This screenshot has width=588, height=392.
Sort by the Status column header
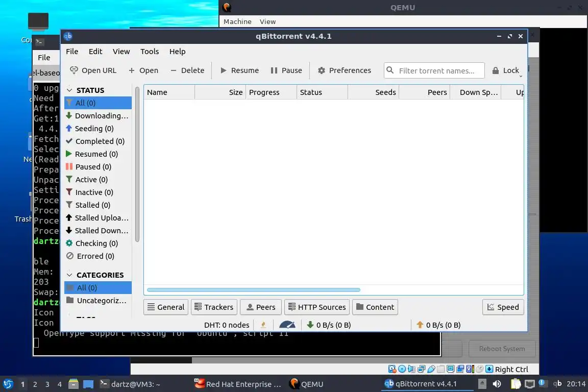tap(322, 92)
